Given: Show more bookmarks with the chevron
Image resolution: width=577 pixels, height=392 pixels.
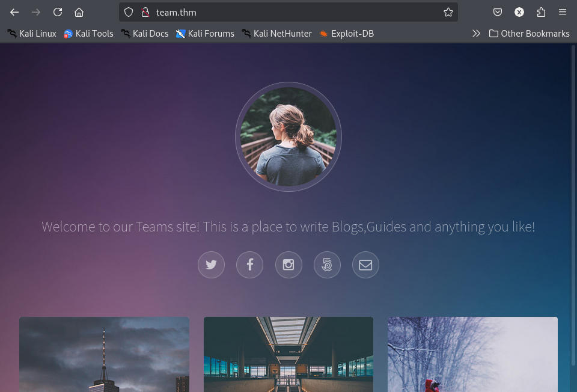Looking at the screenshot, I should (x=476, y=34).
